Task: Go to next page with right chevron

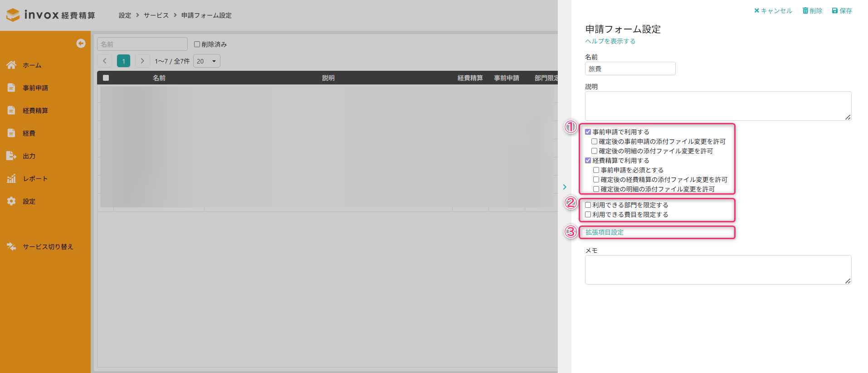Action: click(x=142, y=61)
